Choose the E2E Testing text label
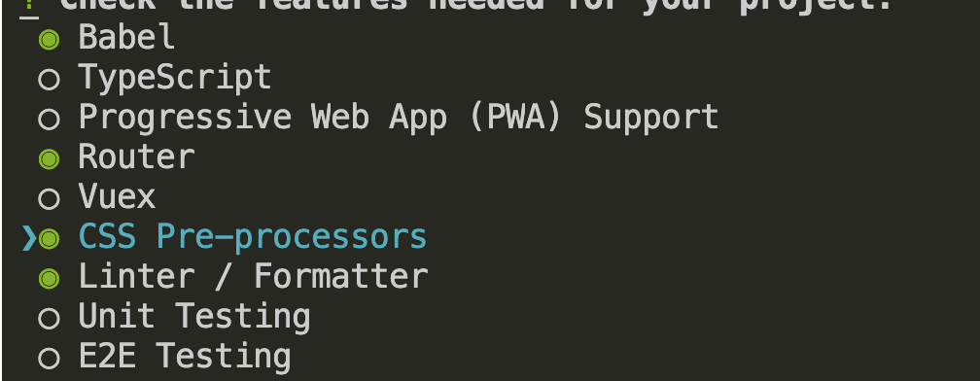 tap(185, 357)
